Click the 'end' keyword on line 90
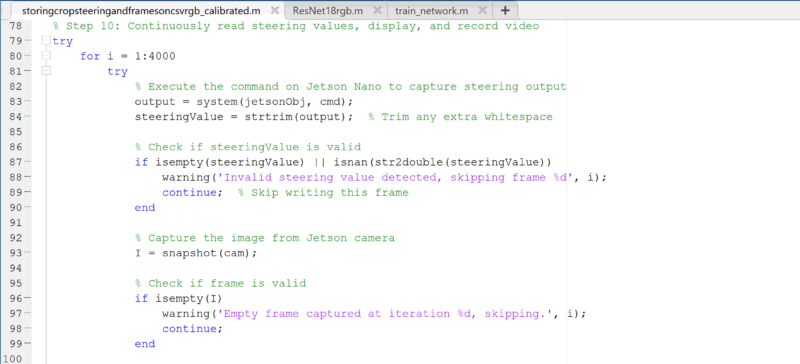Image resolution: width=800 pixels, height=364 pixels. click(145, 208)
